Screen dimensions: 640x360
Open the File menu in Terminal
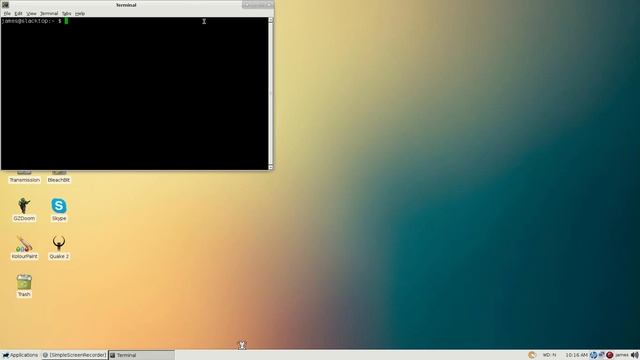tap(7, 13)
